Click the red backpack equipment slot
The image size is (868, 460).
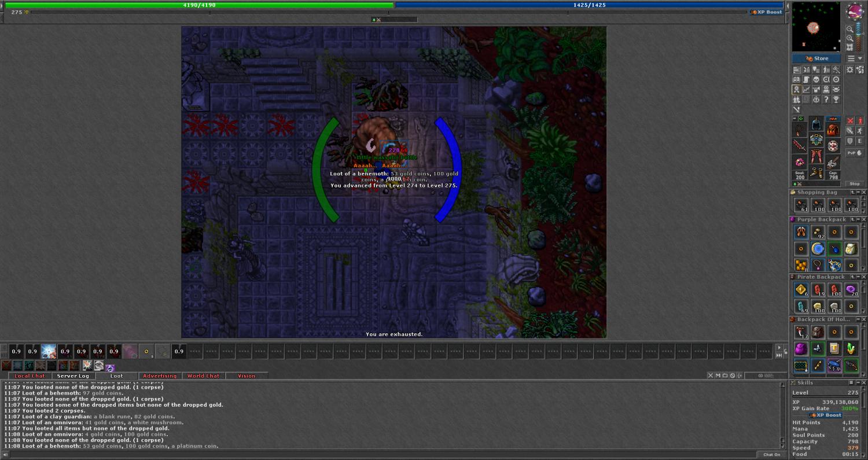[833, 129]
